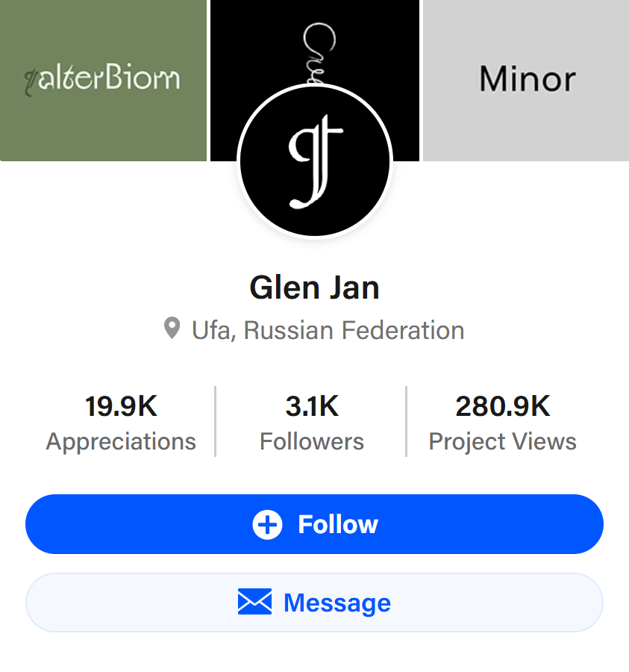Click the envelope icon beside Message

254,602
